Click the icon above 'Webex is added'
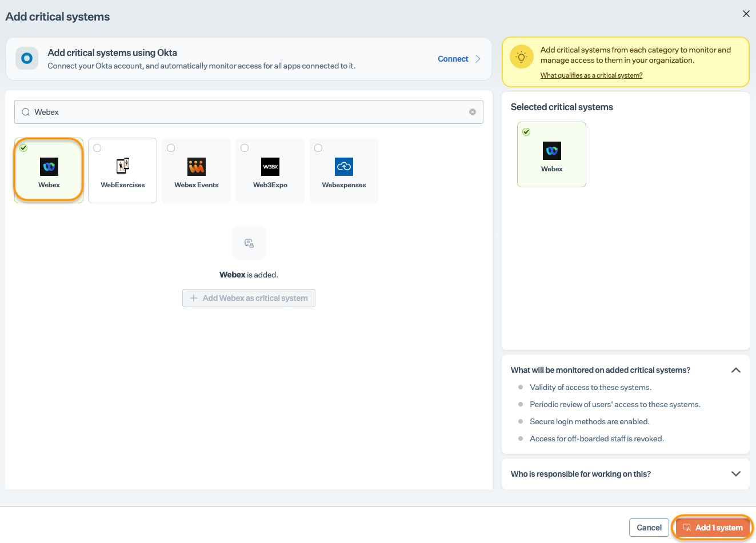This screenshot has width=756, height=543. (x=249, y=243)
